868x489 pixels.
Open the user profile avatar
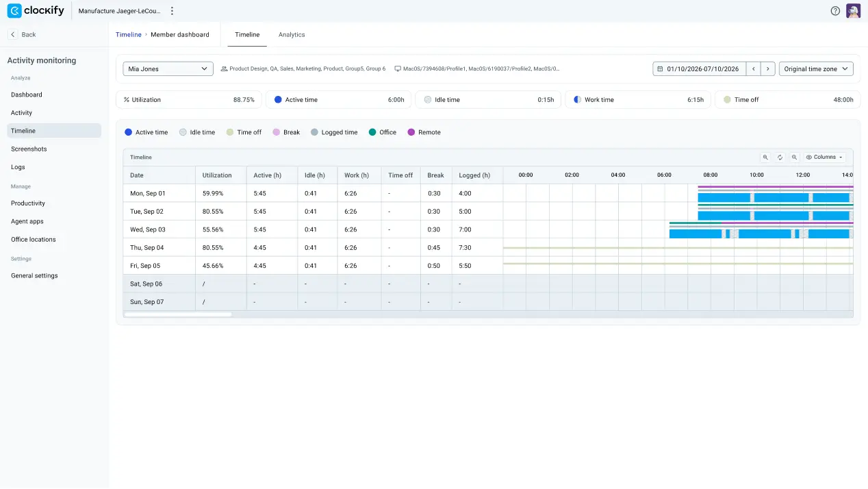coord(853,11)
